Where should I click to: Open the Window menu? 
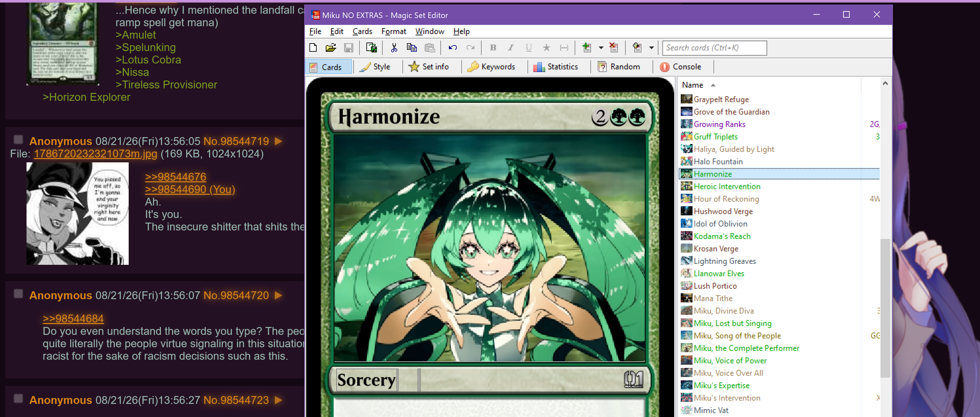click(430, 31)
